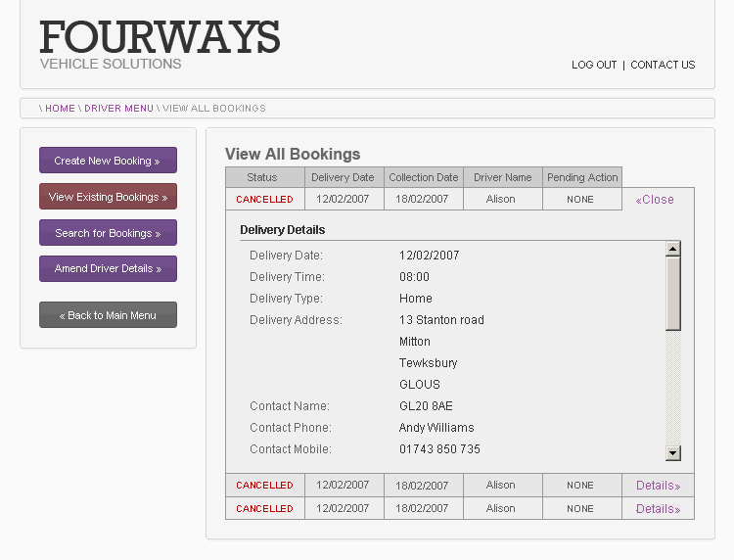The image size is (734, 560).
Task: Click the Driver Name column header
Action: [502, 177]
